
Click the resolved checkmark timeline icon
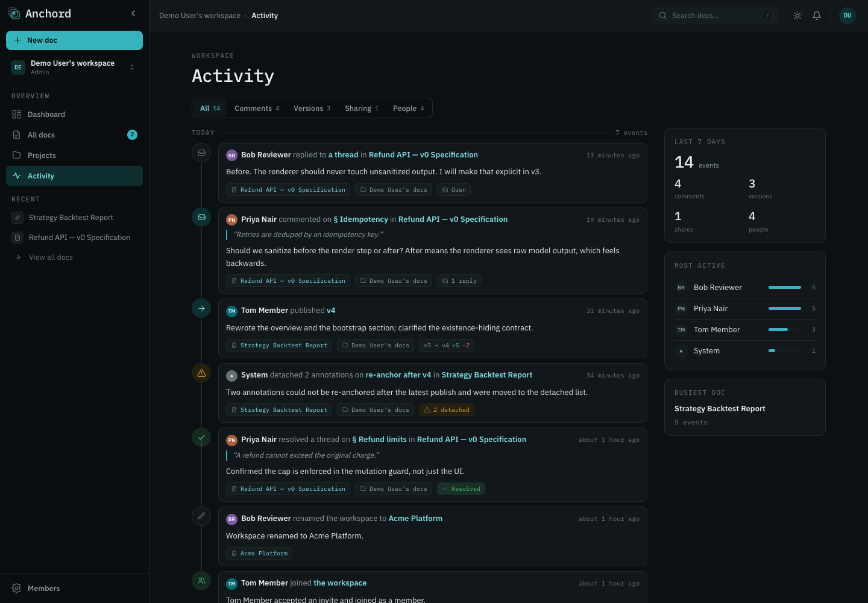[201, 437]
